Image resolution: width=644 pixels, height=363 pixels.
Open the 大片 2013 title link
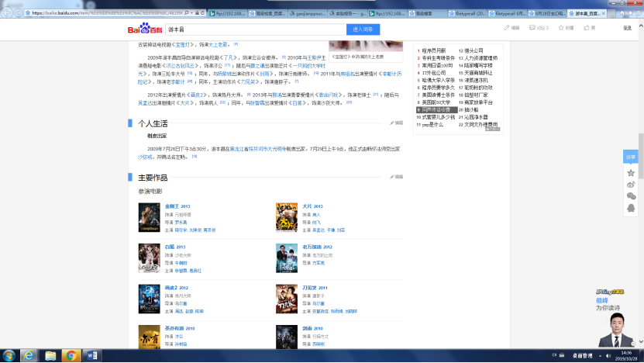tap(312, 206)
